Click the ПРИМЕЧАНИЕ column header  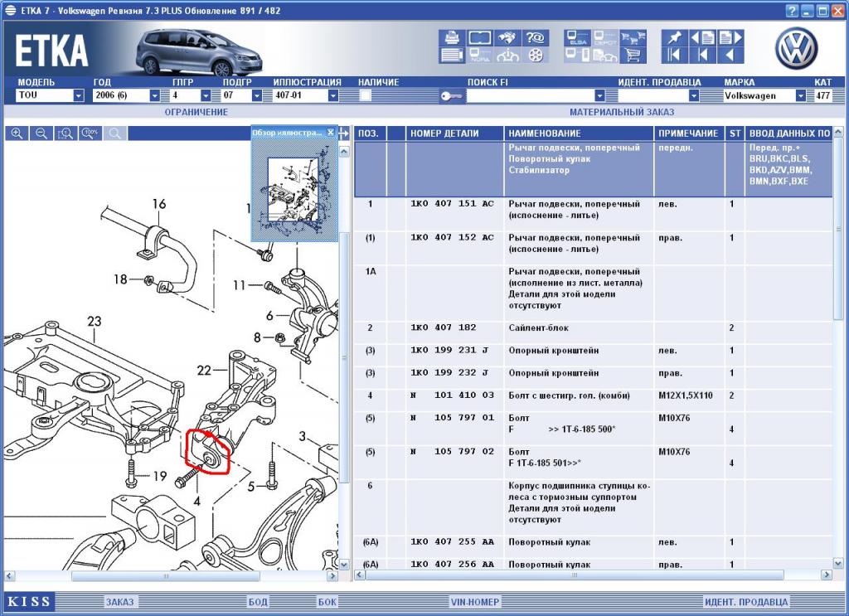[x=689, y=133]
